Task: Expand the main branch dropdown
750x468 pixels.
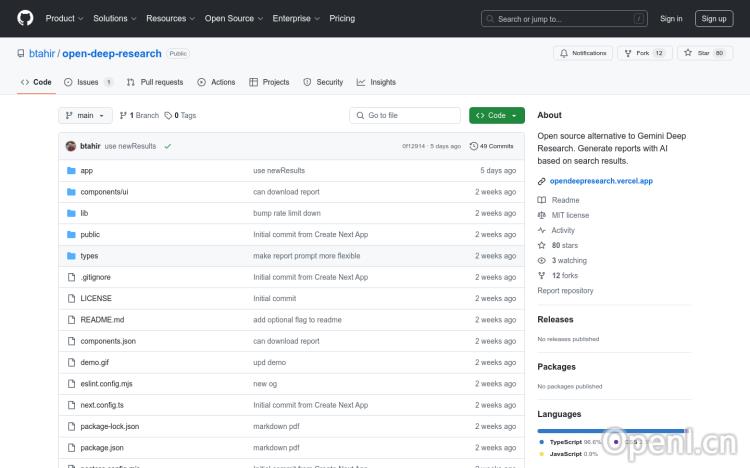Action: click(x=86, y=116)
